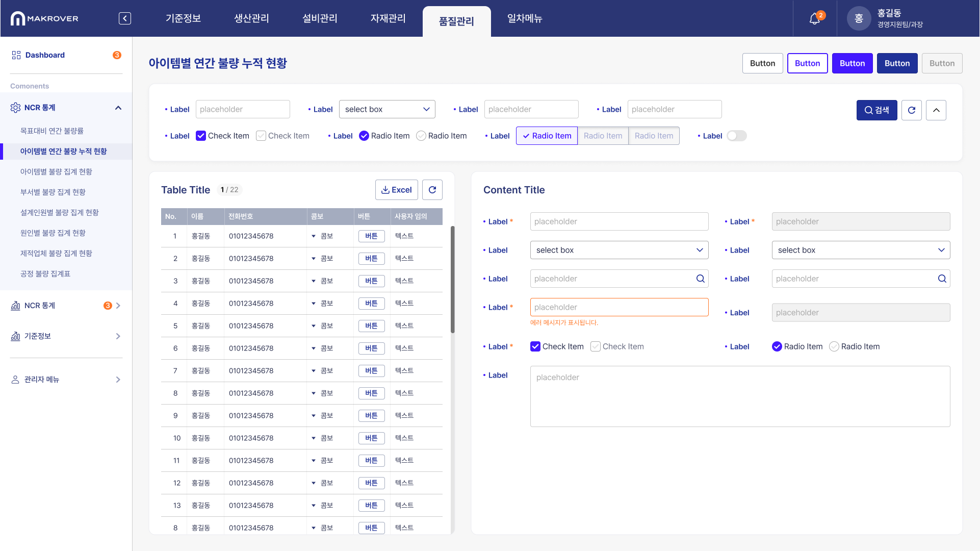This screenshot has height=551, width=980.
Task: Click the magnifier icon in the left content search field
Action: pos(700,279)
